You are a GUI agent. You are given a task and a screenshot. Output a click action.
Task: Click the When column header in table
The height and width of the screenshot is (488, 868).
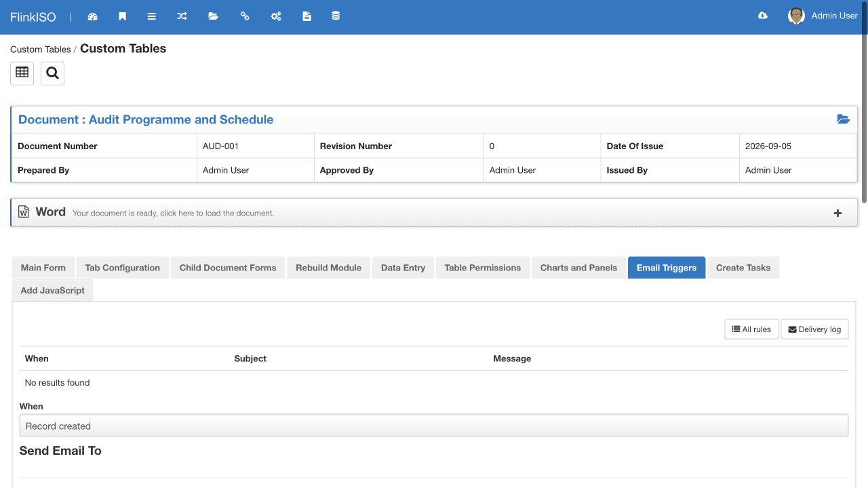(x=37, y=359)
